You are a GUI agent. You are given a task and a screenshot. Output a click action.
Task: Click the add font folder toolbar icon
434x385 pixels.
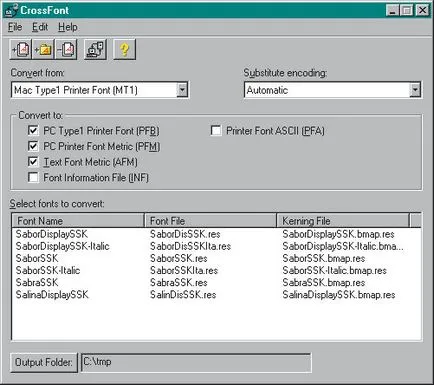(43, 50)
